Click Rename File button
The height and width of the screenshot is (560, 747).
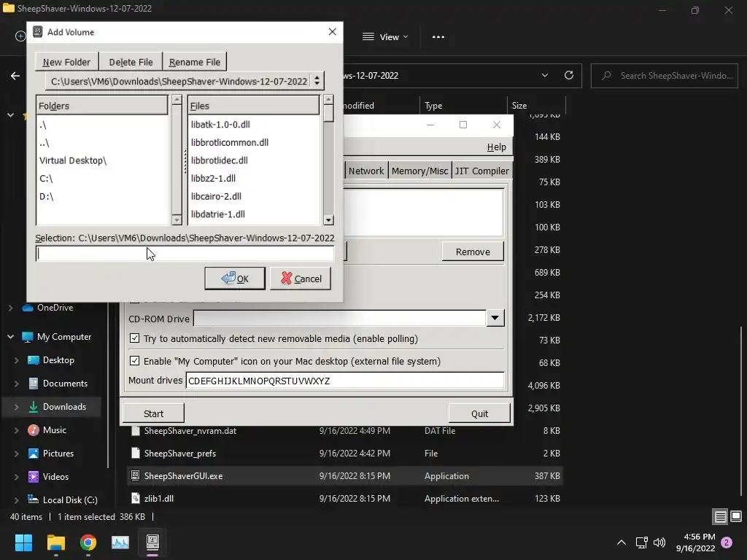pyautogui.click(x=194, y=62)
